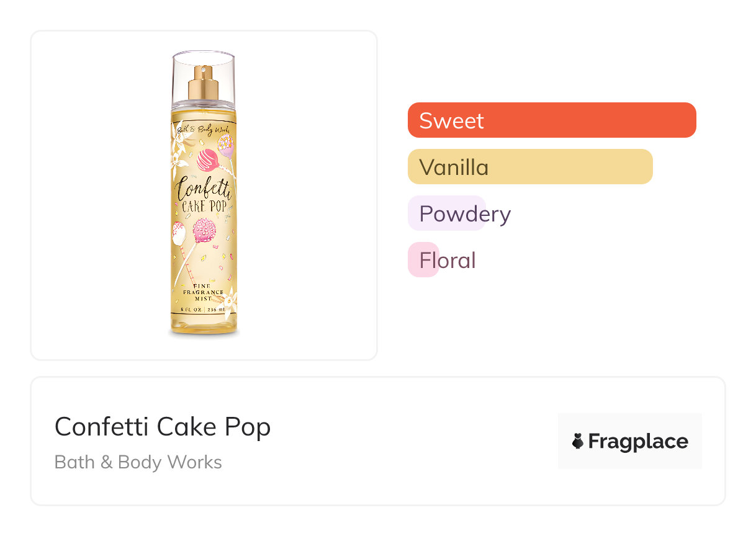
Task: Open the Bath & Body Works brand link
Action: pos(138,462)
